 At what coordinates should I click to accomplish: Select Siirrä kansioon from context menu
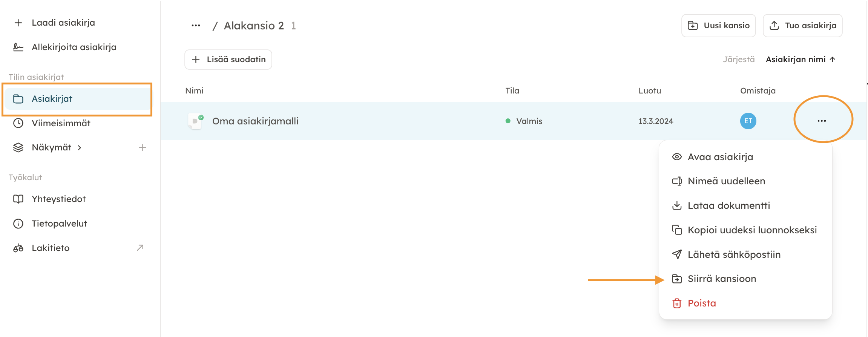point(722,279)
